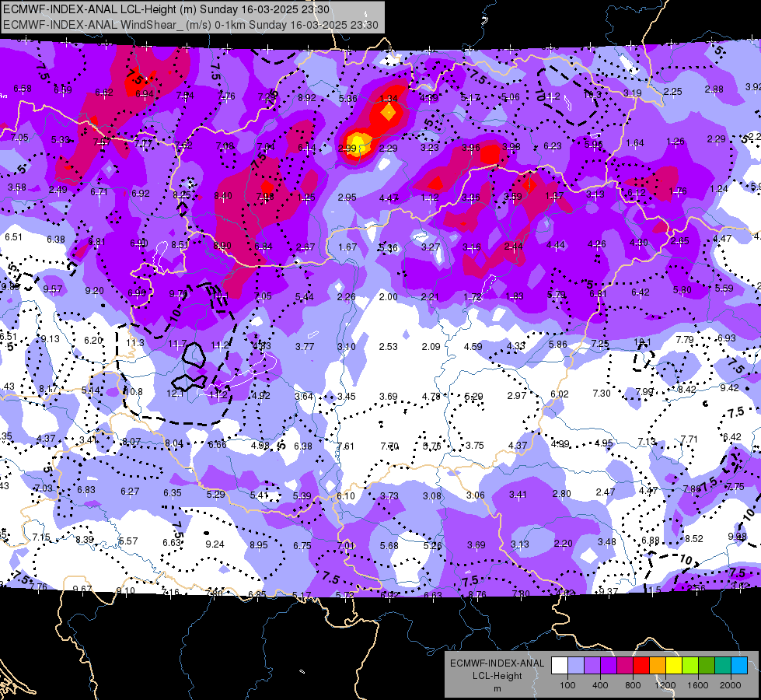Click the wind shear value "8.52"
Screen dimensions: 761x700
[x=694, y=539]
